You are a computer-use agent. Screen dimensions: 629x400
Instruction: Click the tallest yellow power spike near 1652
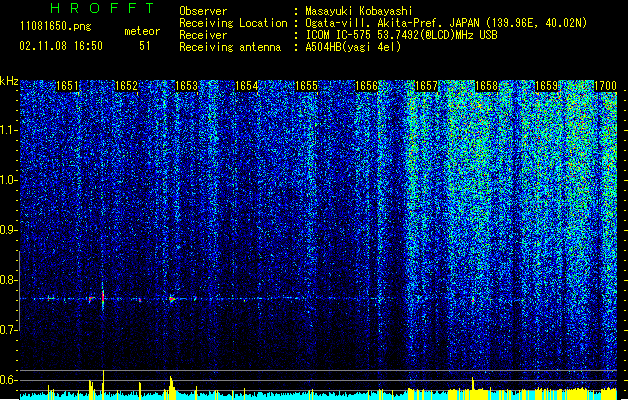click(103, 385)
